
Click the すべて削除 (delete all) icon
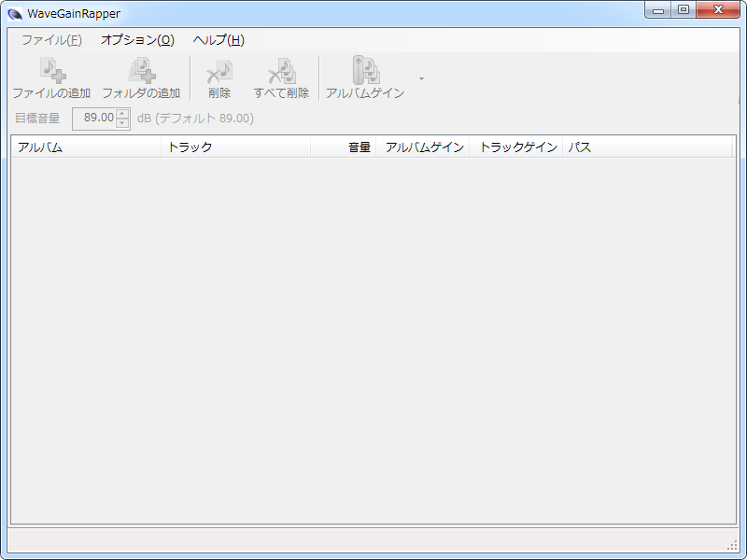(281, 72)
